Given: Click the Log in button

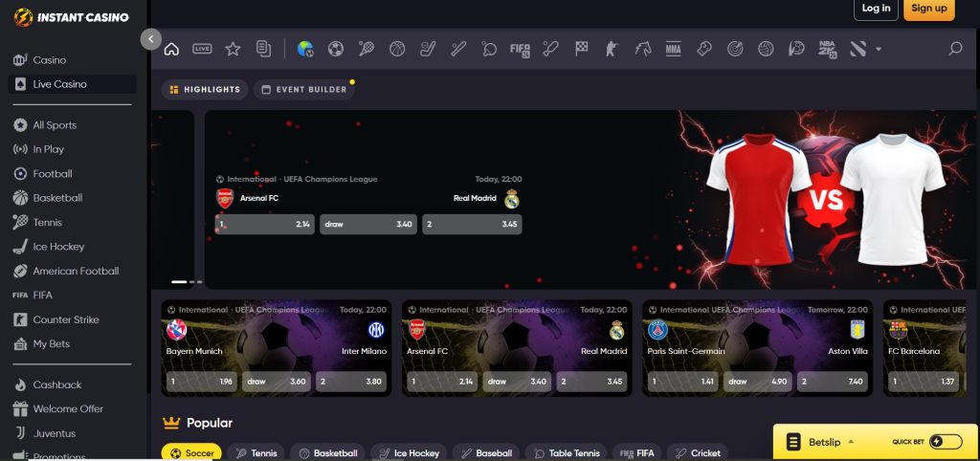Looking at the screenshot, I should pyautogui.click(x=876, y=9).
